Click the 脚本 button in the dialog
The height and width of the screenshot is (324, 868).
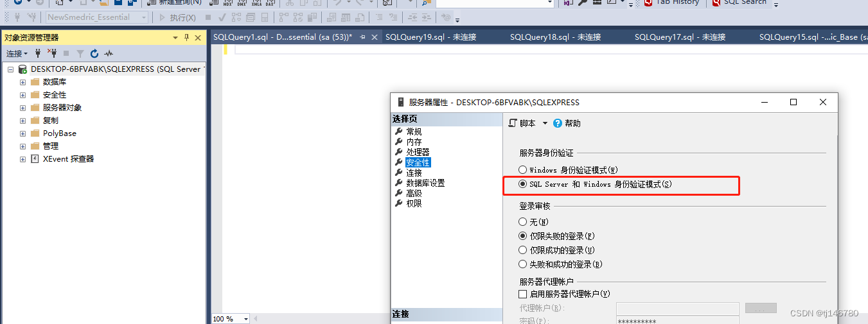point(522,123)
